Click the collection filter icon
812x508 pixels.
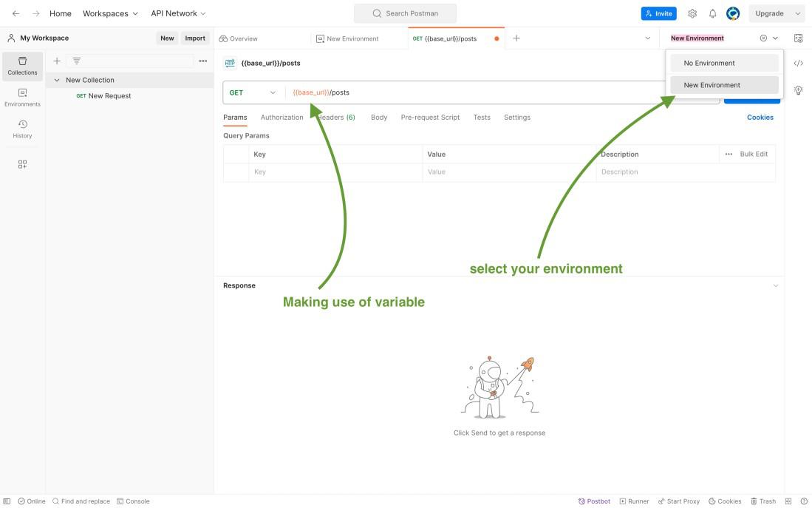pyautogui.click(x=76, y=61)
